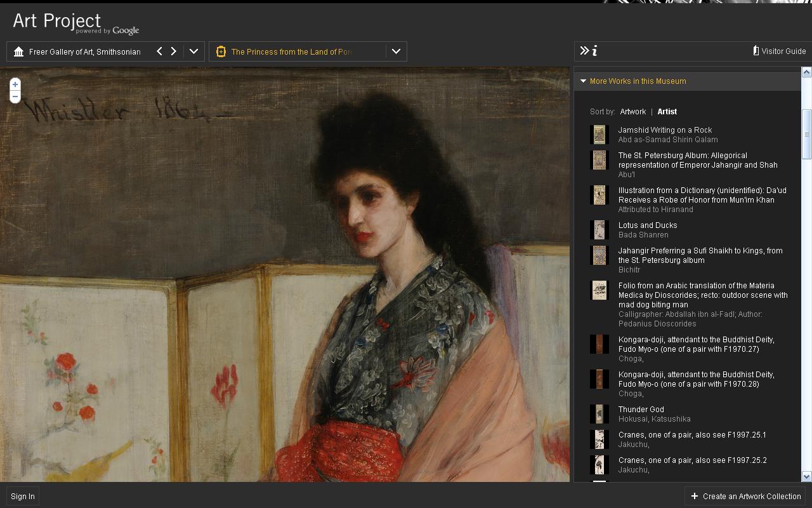The width and height of the screenshot is (812, 508).
Task: Open Cranes F1997.25.1 thumbnail
Action: (x=599, y=439)
